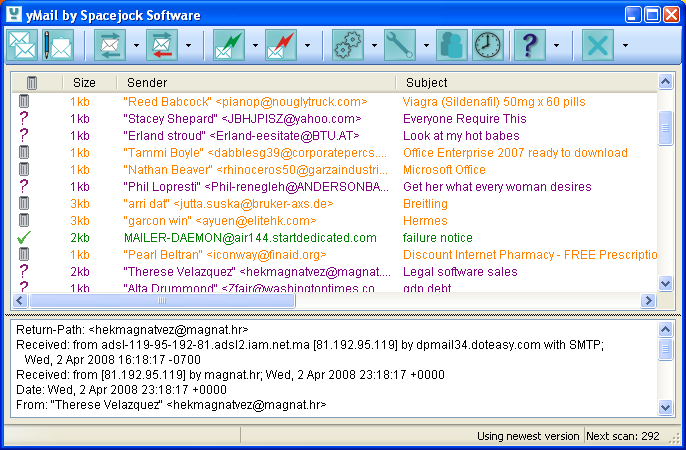The image size is (686, 450).
Task: Click the X cancel toolbar icon
Action: coord(598,45)
